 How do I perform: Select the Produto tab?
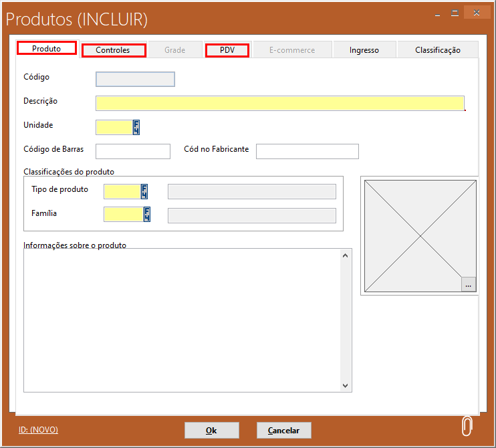pyautogui.click(x=47, y=49)
